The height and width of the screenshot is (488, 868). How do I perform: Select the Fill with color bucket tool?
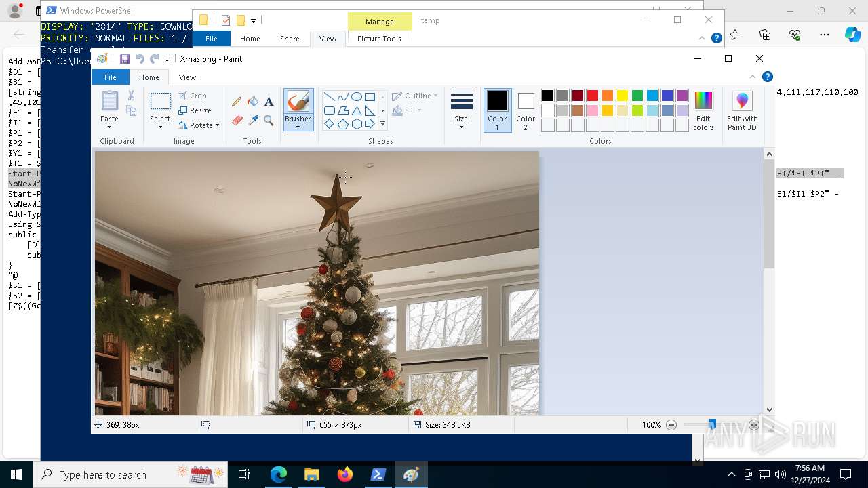coord(253,102)
